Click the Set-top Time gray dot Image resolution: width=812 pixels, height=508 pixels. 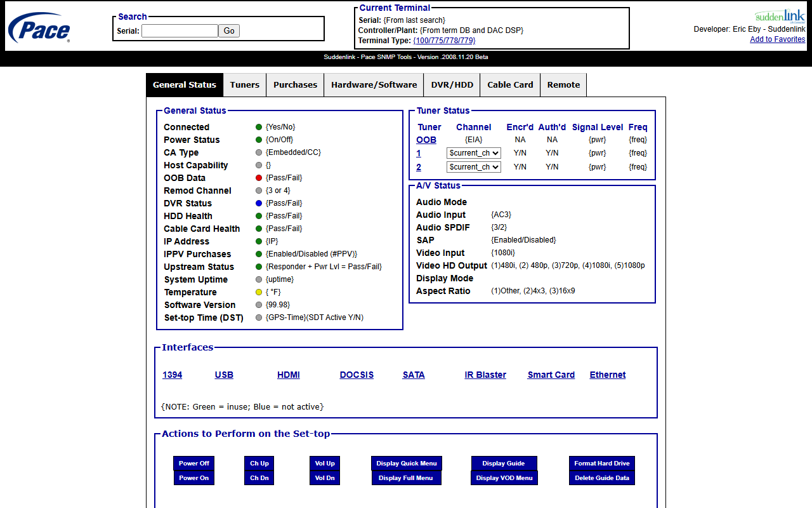pos(259,317)
